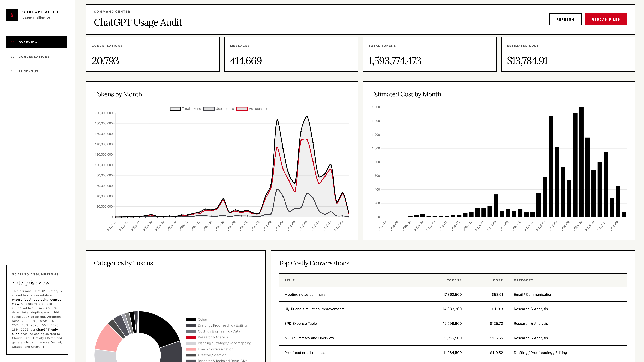The image size is (644, 362).
Task: Toggle the User tokens legend series
Action: click(x=218, y=109)
